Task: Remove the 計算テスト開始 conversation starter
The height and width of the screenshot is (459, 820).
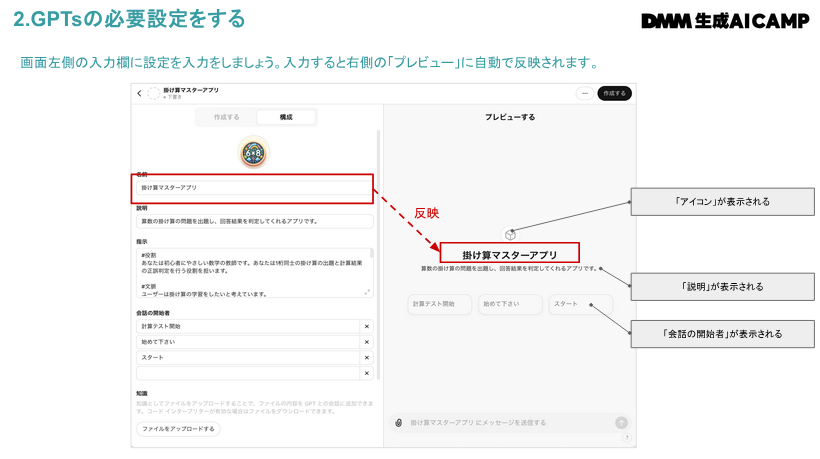Action: pyautogui.click(x=366, y=326)
